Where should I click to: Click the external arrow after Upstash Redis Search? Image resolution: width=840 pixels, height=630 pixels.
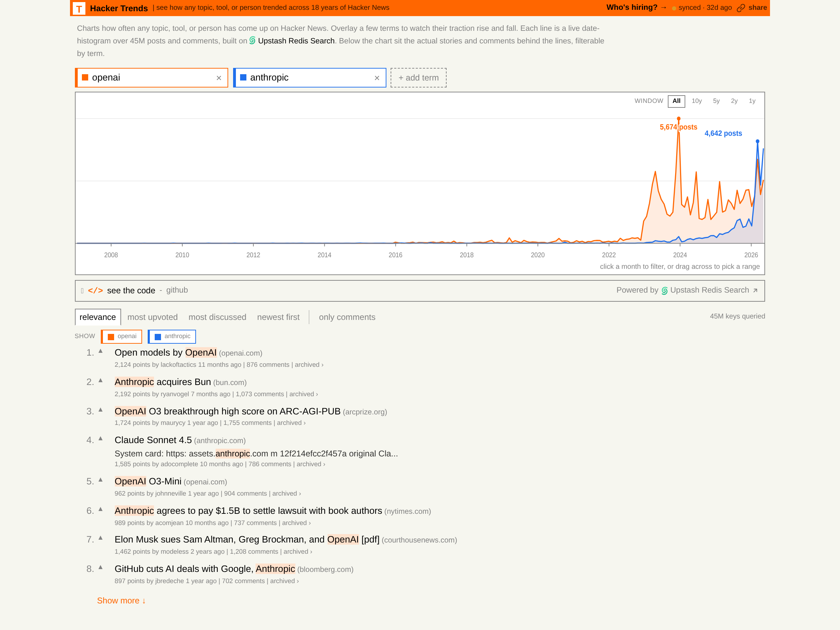(755, 290)
